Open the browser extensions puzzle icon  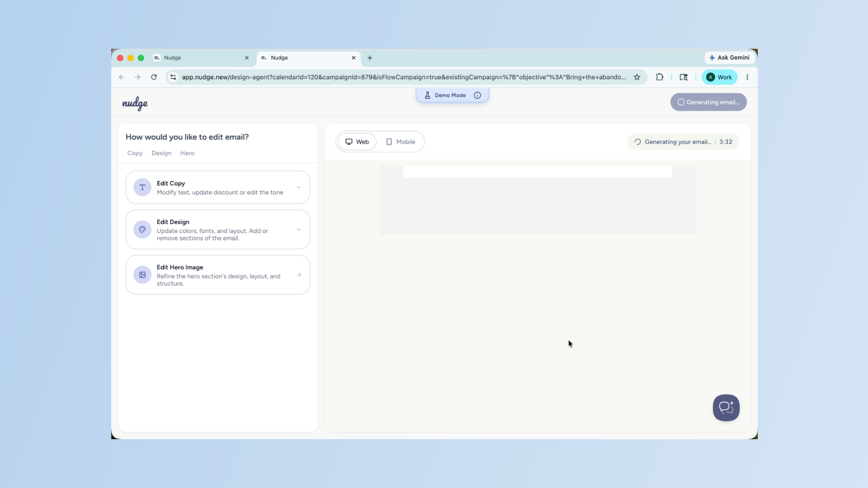[x=660, y=77]
